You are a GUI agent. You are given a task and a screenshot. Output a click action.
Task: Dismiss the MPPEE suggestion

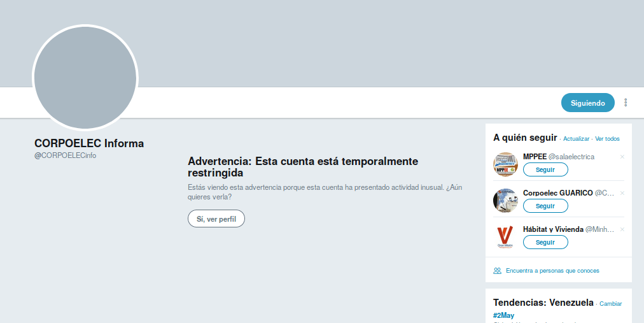tap(622, 157)
